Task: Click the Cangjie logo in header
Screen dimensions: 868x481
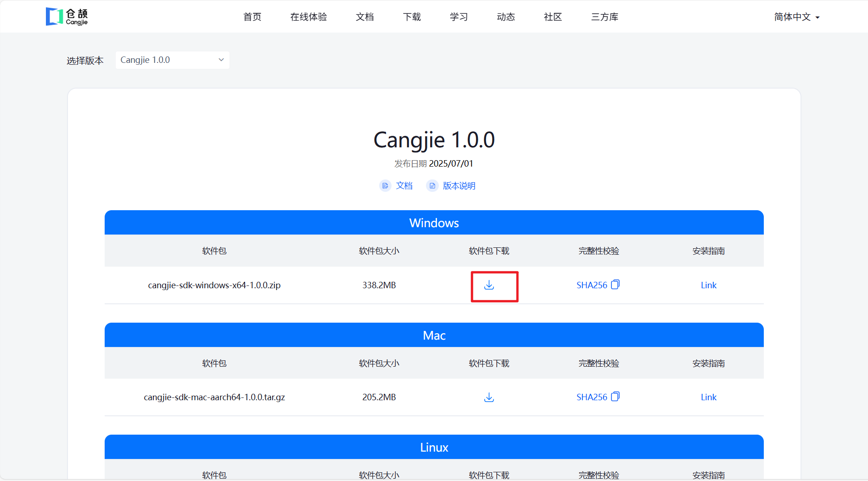Action: (x=67, y=17)
